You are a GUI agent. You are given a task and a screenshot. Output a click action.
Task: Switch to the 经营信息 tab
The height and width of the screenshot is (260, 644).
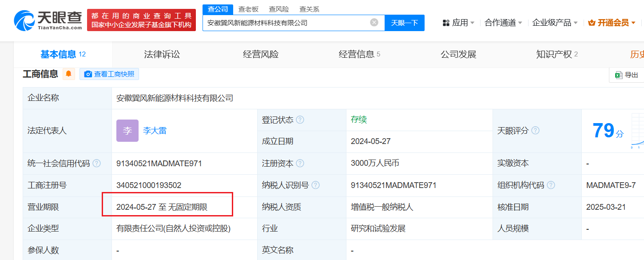359,55
